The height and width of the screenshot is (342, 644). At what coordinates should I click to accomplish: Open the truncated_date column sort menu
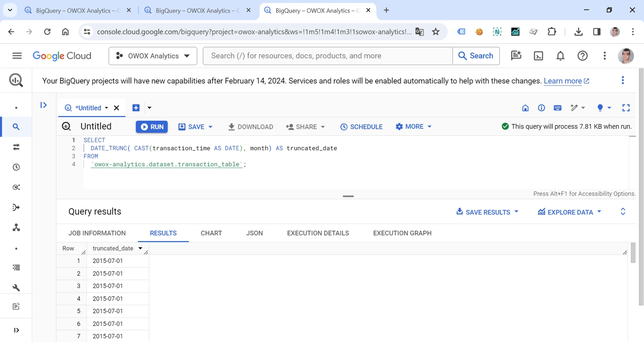pyautogui.click(x=140, y=249)
